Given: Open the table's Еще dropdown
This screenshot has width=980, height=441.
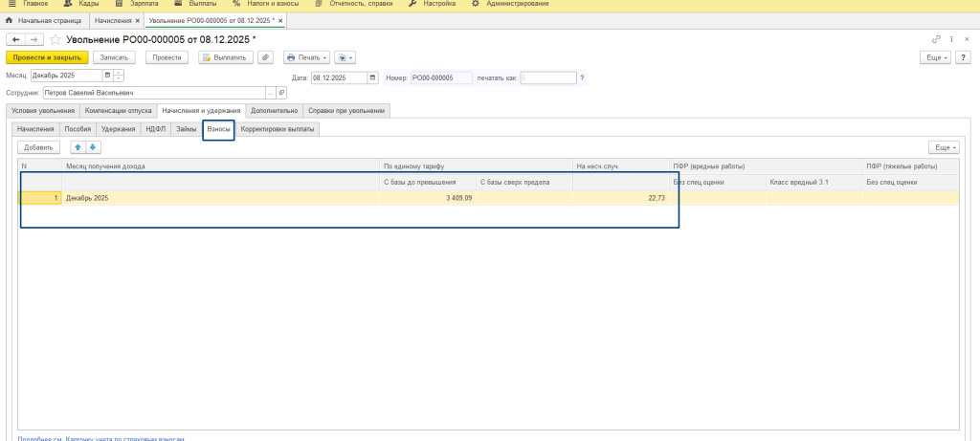Looking at the screenshot, I should 945,147.
